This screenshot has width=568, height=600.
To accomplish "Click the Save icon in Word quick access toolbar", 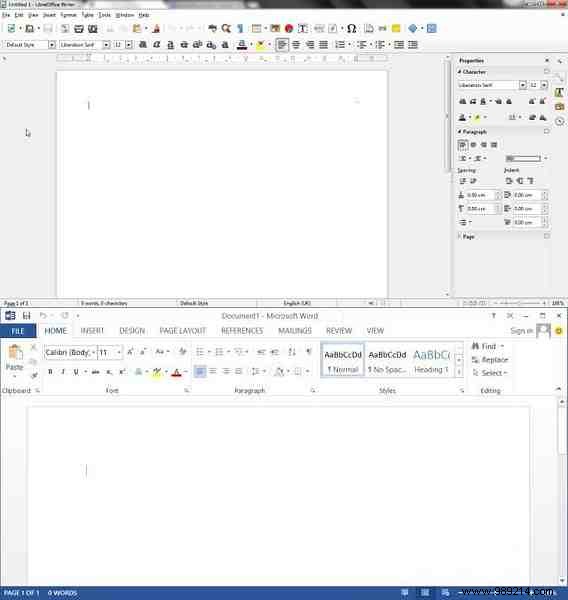I will [26, 316].
